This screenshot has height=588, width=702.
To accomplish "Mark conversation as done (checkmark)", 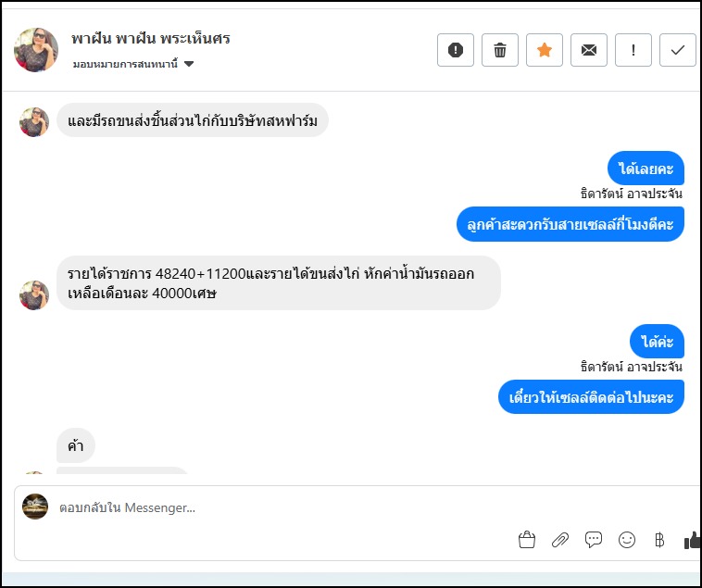I will [x=678, y=50].
